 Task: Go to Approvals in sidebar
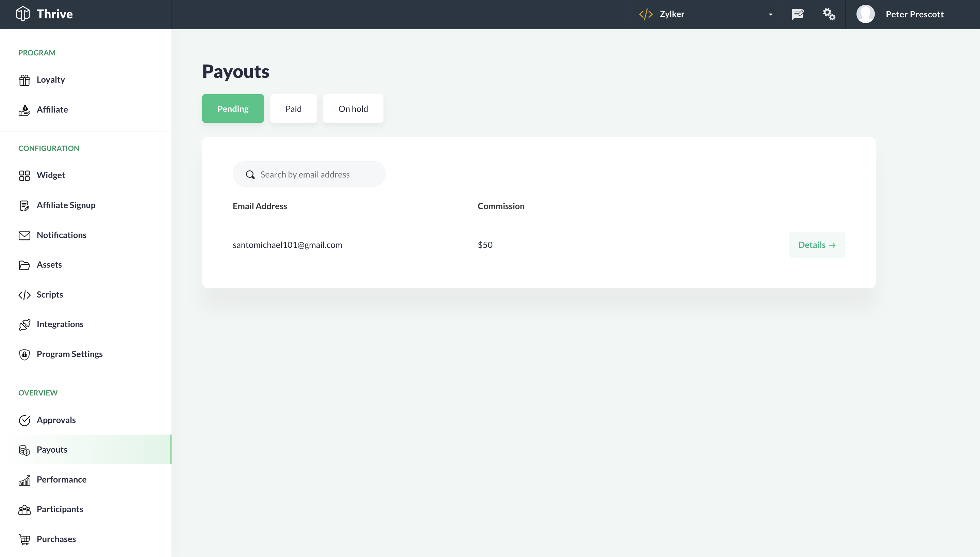[x=56, y=420]
